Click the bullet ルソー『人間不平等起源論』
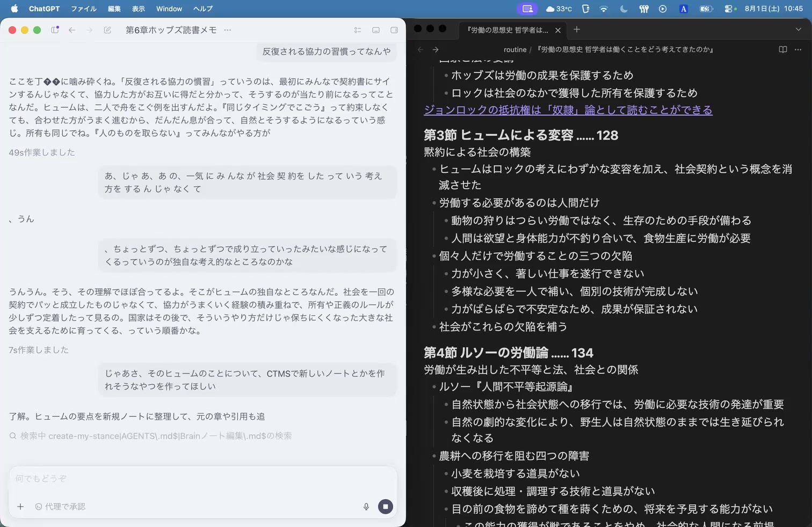Screen dimensions: 812x527 (x=506, y=387)
